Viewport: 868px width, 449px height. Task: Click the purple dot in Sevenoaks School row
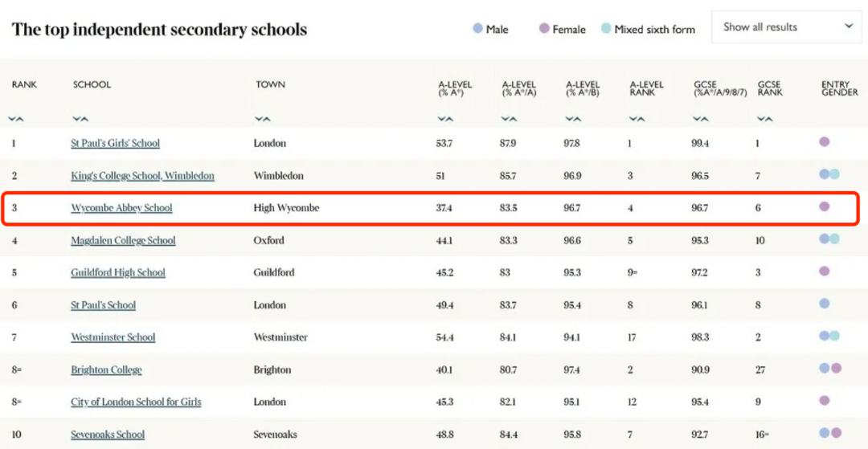836,433
